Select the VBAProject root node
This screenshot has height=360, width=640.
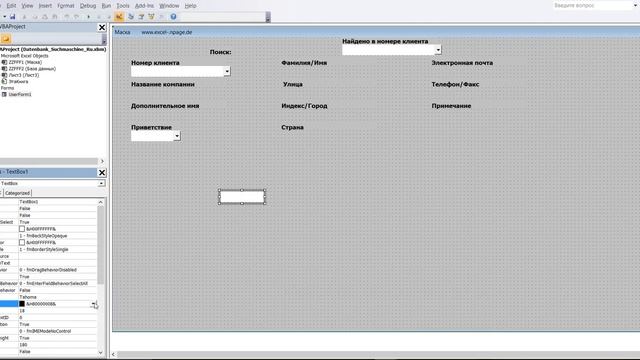pos(53,49)
